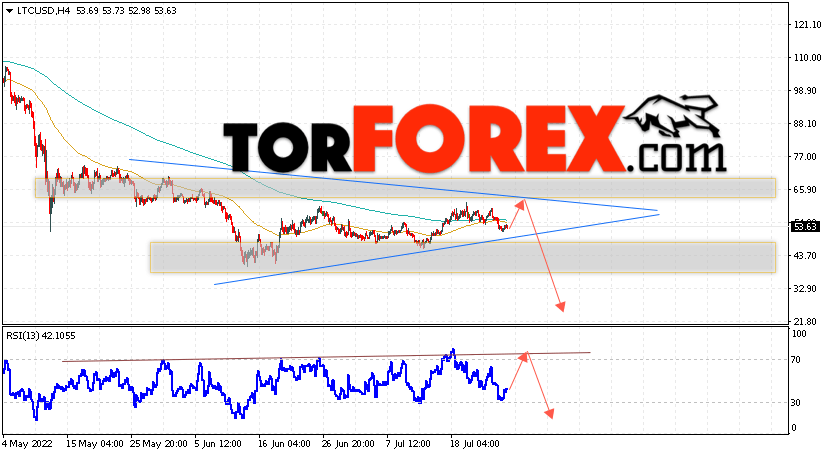
Task: Click the 32.90 price axis label
Action: click(x=805, y=289)
